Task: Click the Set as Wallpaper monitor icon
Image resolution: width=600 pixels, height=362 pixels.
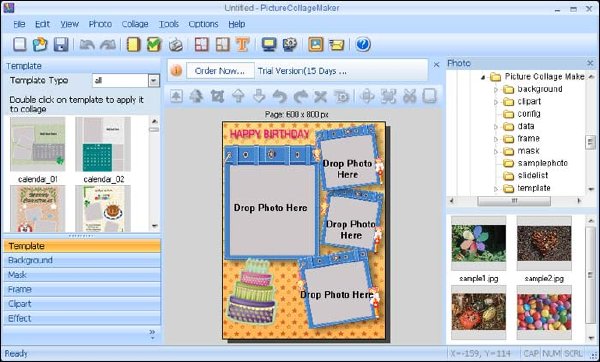Action: coord(269,45)
